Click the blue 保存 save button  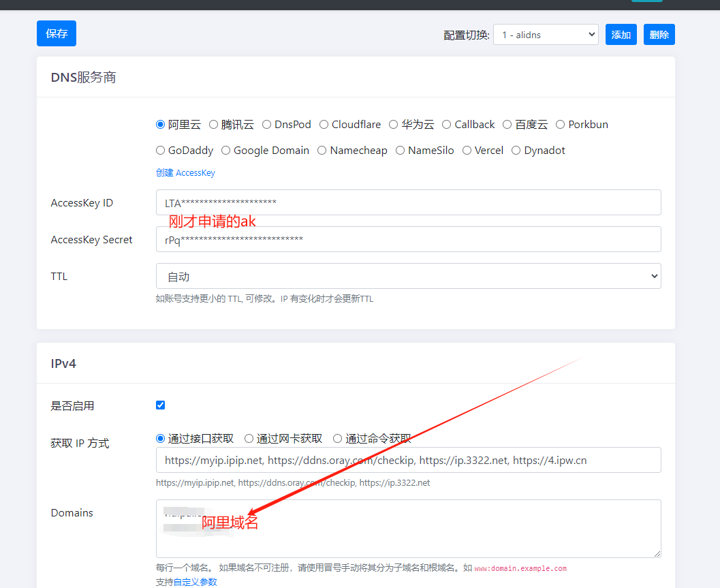click(56, 33)
